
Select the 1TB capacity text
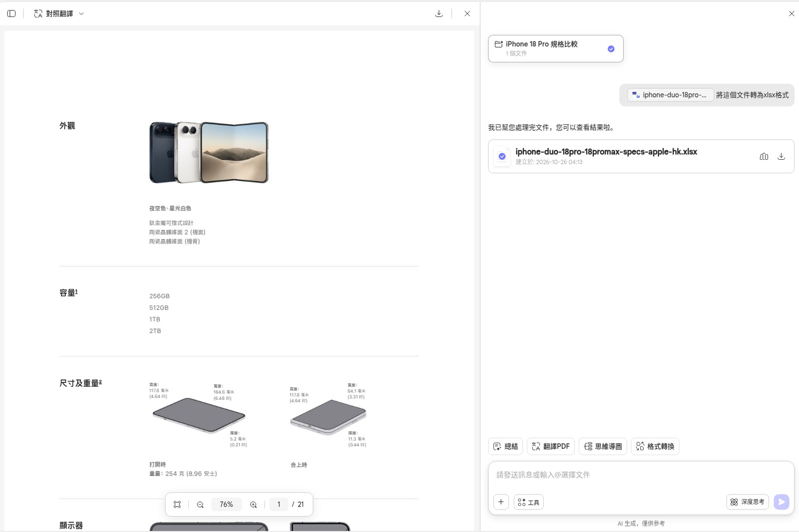pos(155,319)
